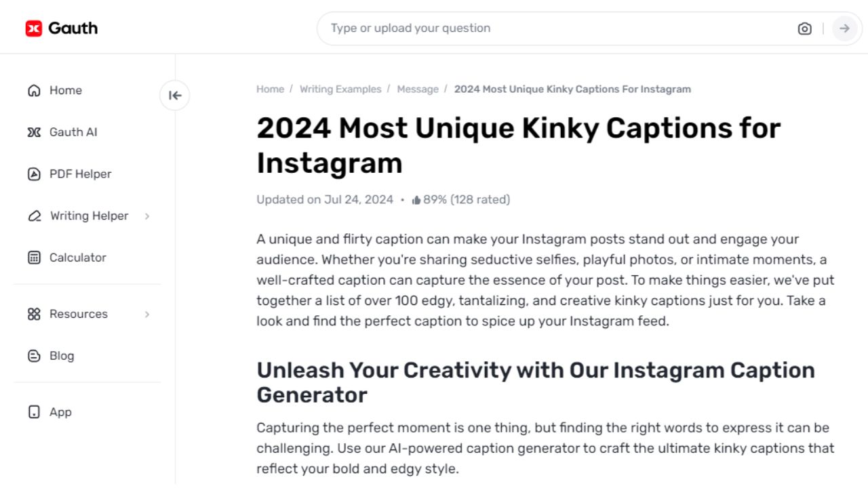Click the camera icon to upload a question image
Image resolution: width=868 pixels, height=488 pixels.
click(804, 28)
